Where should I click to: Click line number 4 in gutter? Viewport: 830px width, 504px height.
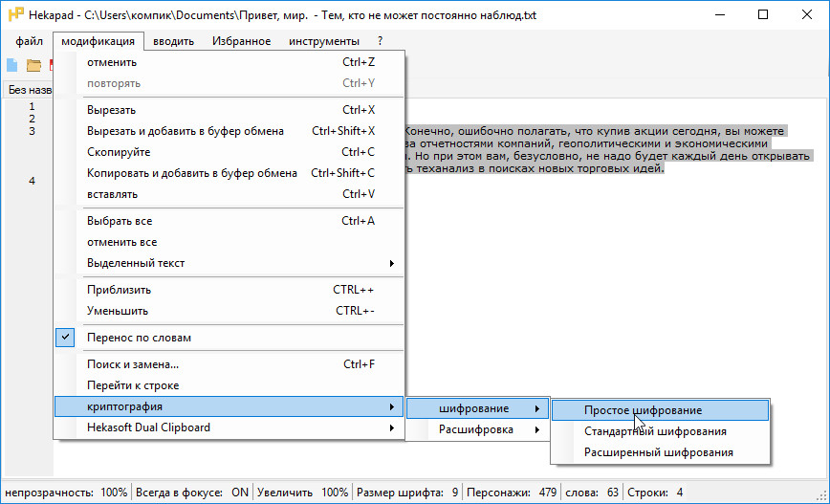point(33,181)
